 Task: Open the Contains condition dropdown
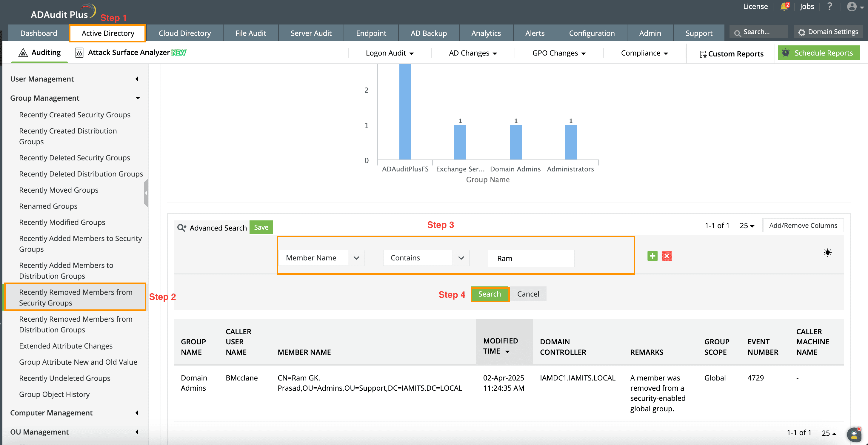[x=461, y=258]
